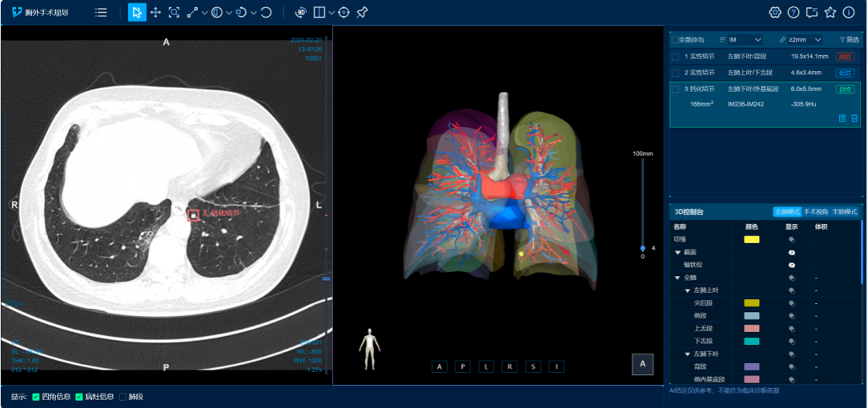
Task: Collapse the 左肺上叶 tree node
Action: click(687, 290)
